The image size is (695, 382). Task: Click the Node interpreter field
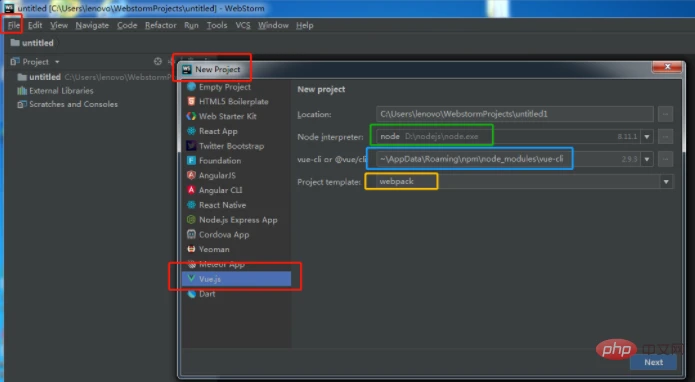pos(508,136)
